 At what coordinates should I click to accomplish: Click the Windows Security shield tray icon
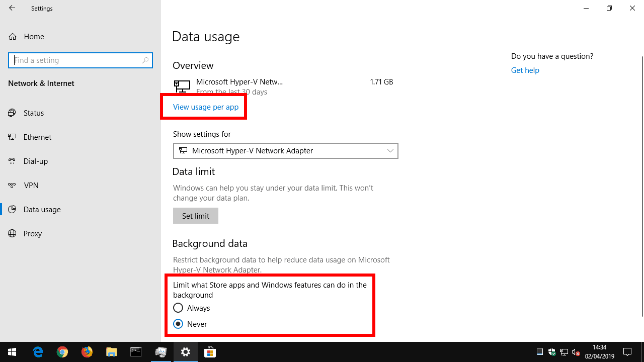(x=552, y=352)
